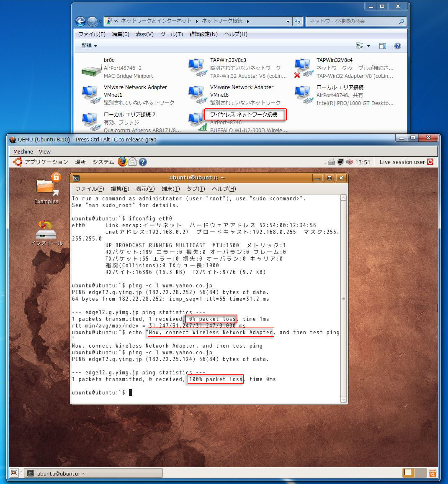Click the search magnifier icon in Network Connections
The width and height of the screenshot is (448, 484).
[402, 21]
